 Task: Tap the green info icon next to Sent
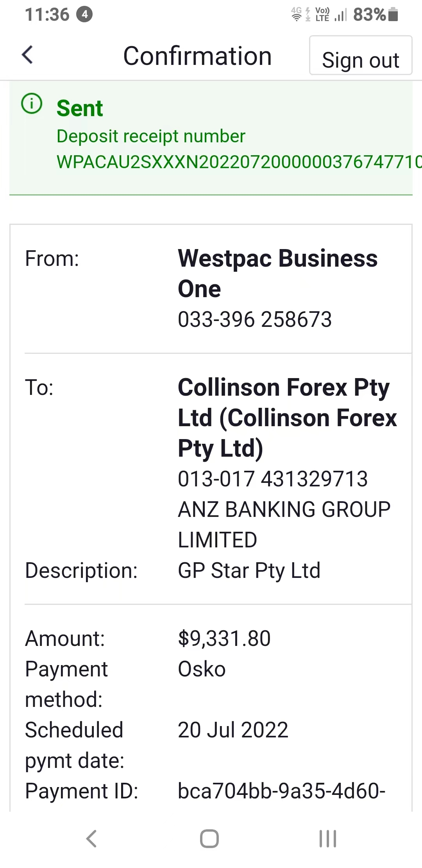point(32,104)
